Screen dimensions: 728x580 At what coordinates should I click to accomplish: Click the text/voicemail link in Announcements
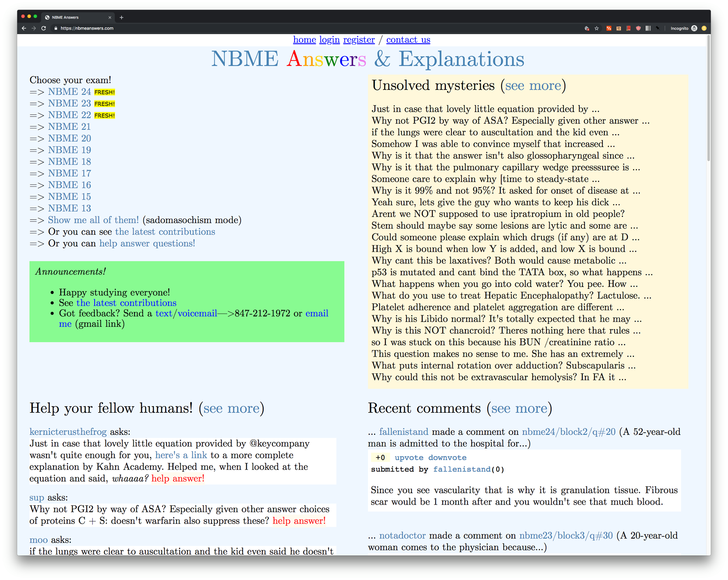click(186, 313)
